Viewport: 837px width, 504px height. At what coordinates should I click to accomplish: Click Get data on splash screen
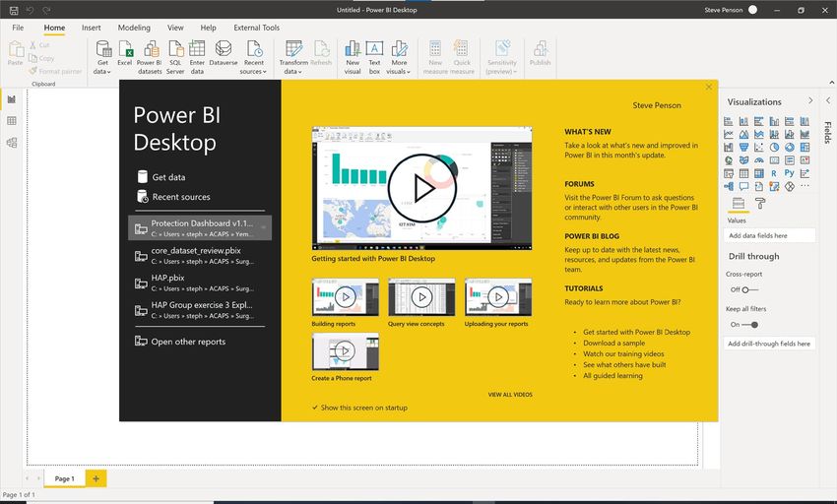pyautogui.click(x=161, y=177)
